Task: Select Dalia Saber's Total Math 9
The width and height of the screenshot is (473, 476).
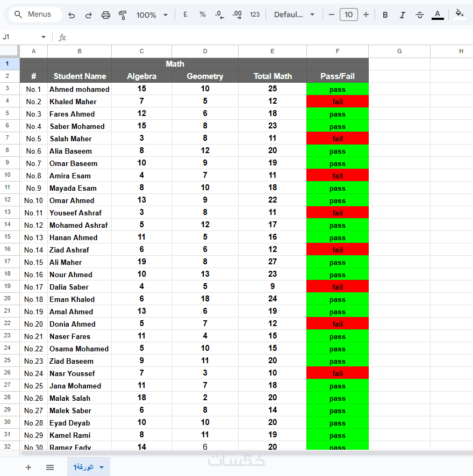Action: tap(273, 286)
